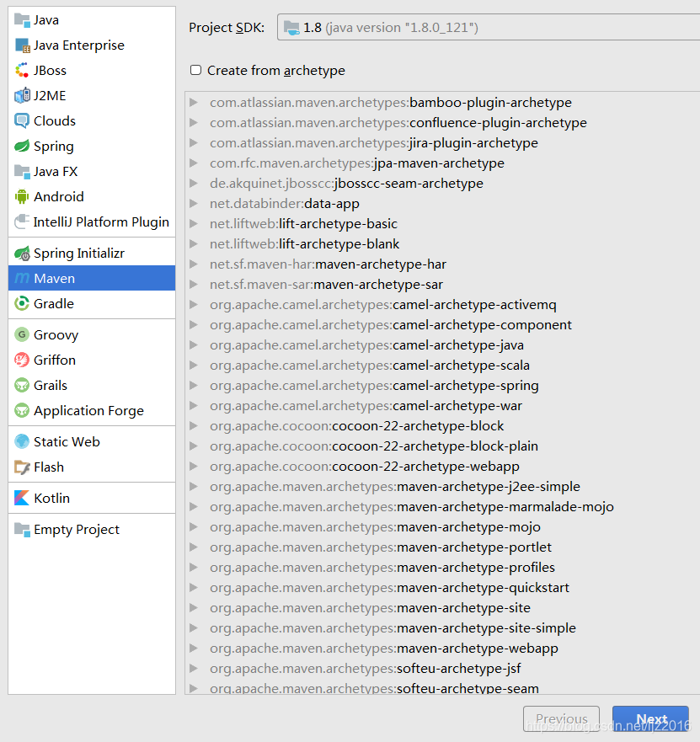The height and width of the screenshot is (742, 700).
Task: Choose the JBoss icon in sidebar
Action: click(22, 71)
